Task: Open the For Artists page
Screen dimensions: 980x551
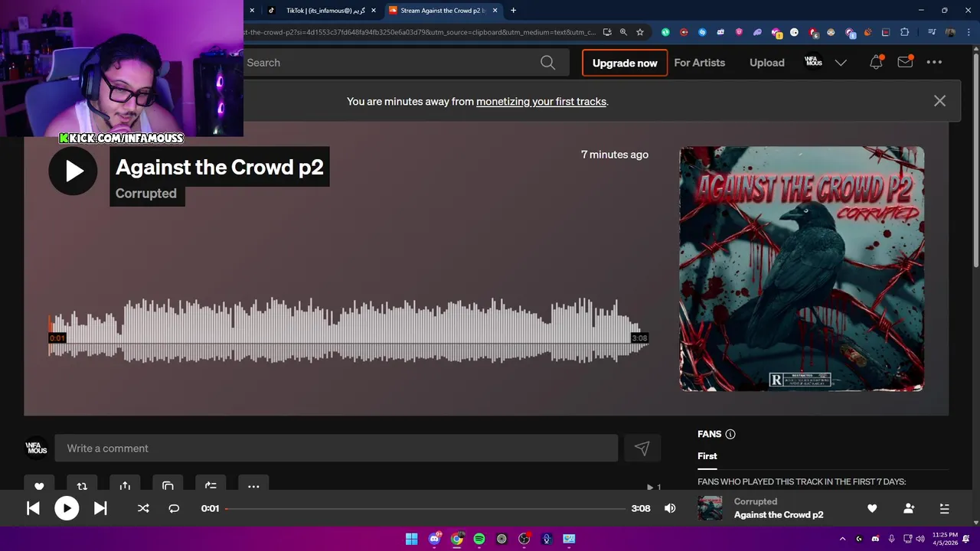Action: tap(699, 63)
